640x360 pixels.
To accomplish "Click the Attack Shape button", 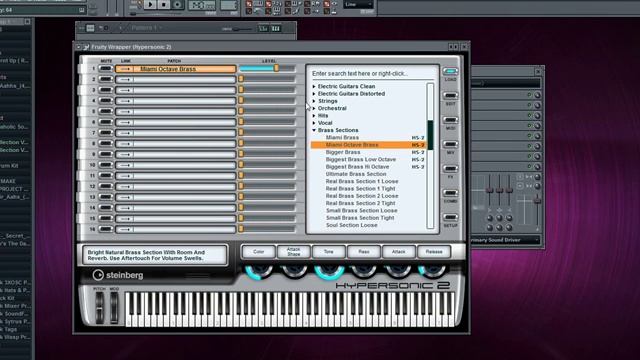I will tap(293, 252).
